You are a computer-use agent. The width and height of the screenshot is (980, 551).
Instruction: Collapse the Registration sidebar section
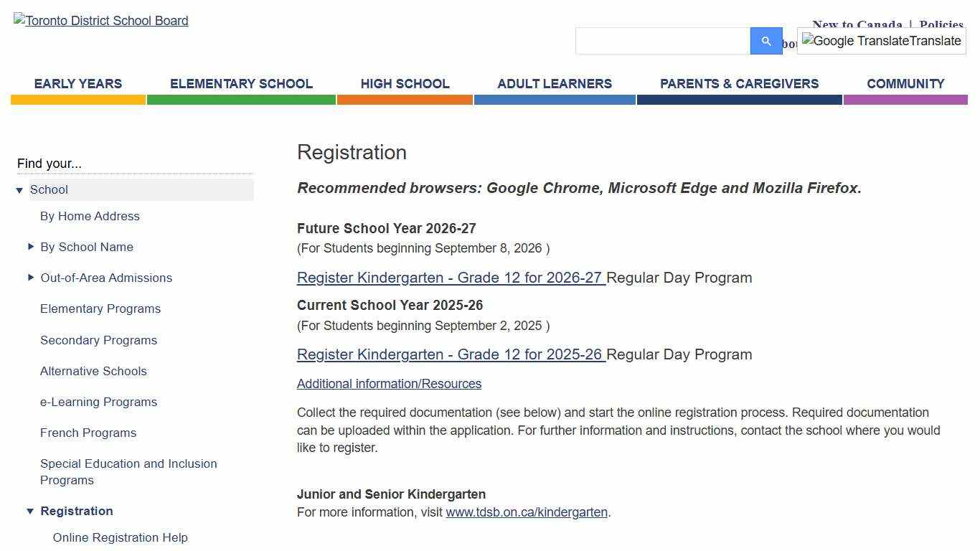coord(30,511)
